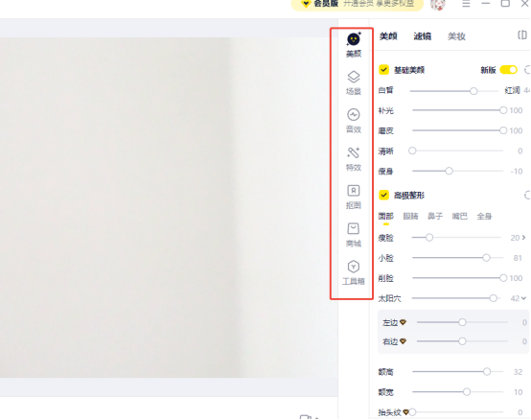Toggle the 新版 switch off
Image resolution: width=531 pixels, height=420 pixels.
point(509,70)
